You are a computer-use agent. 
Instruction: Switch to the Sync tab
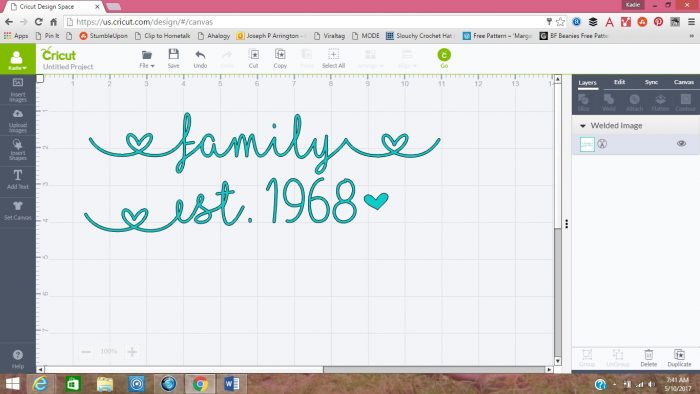[x=651, y=82]
